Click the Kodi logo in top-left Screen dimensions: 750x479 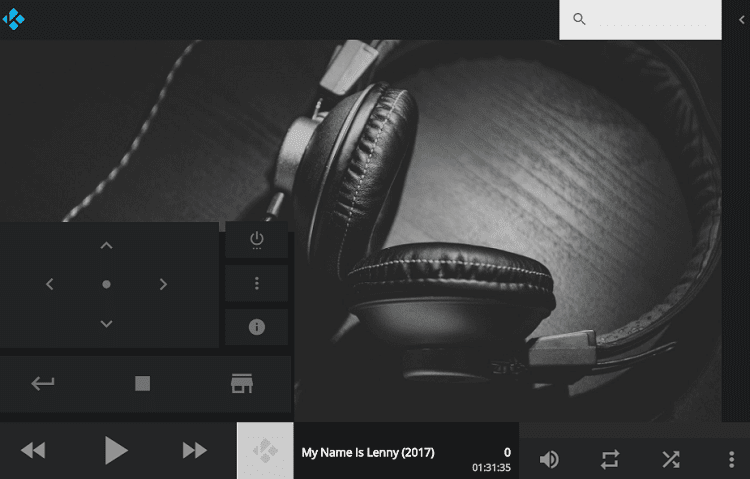(x=14, y=19)
